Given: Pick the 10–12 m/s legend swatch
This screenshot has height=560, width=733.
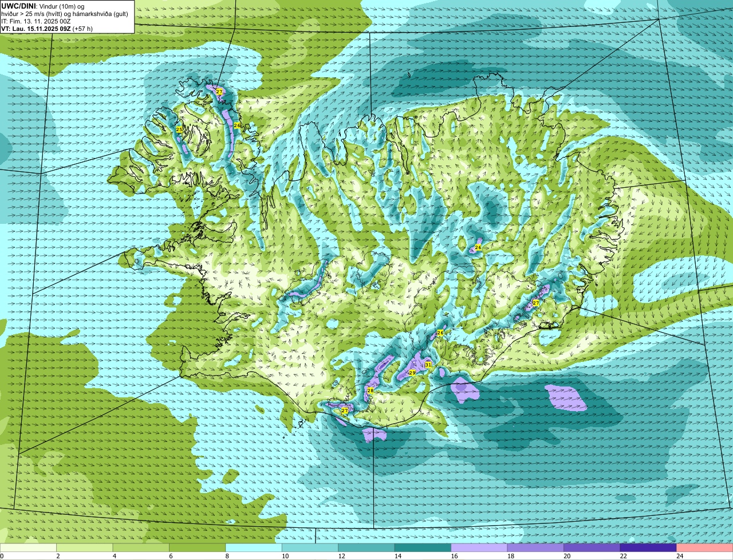Looking at the screenshot, I should 310,548.
